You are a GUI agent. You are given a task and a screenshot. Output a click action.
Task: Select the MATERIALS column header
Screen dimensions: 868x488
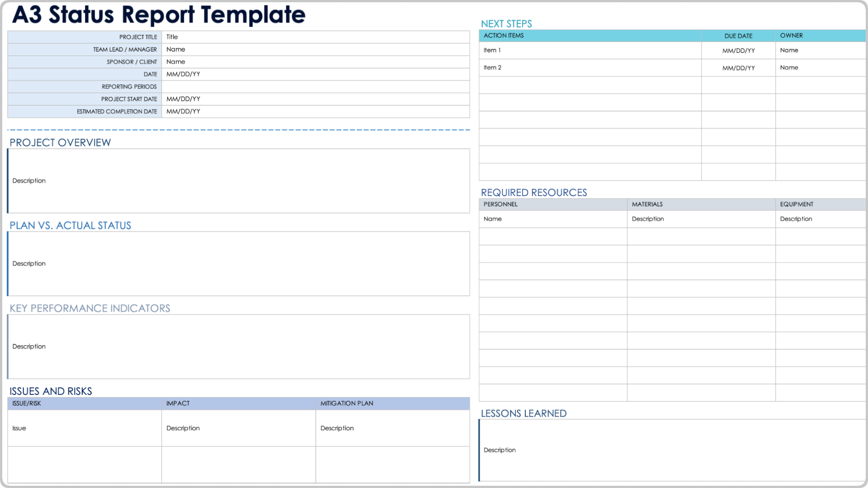click(x=702, y=204)
